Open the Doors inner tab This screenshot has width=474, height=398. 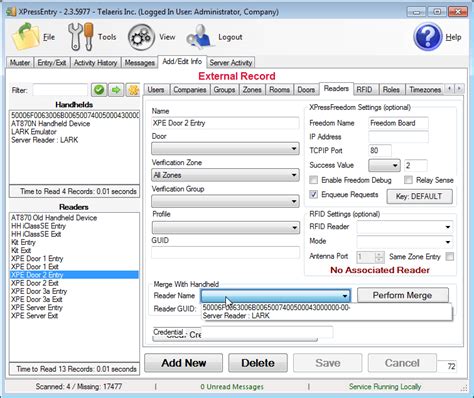tap(306, 90)
